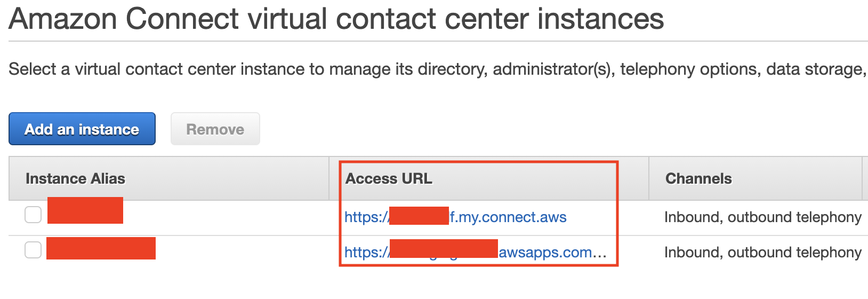The image size is (868, 299).
Task: Click the horizontal rule under the page heading
Action: [438, 41]
